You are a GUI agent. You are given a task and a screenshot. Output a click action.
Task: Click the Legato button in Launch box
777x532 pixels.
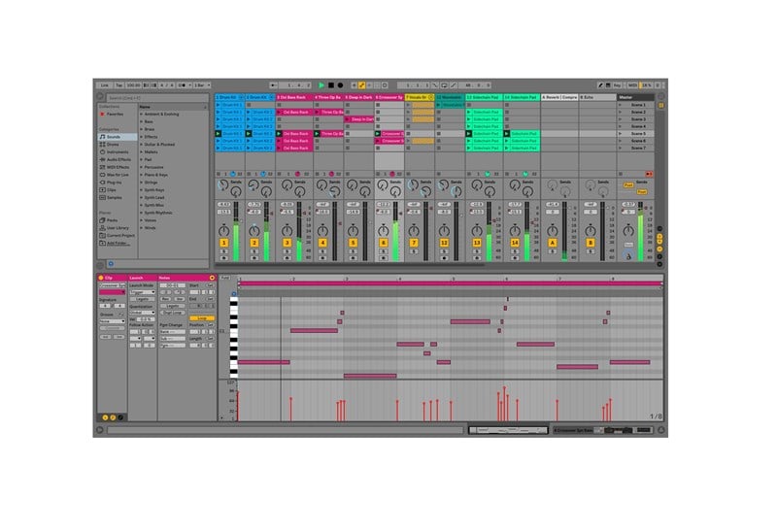tap(142, 299)
